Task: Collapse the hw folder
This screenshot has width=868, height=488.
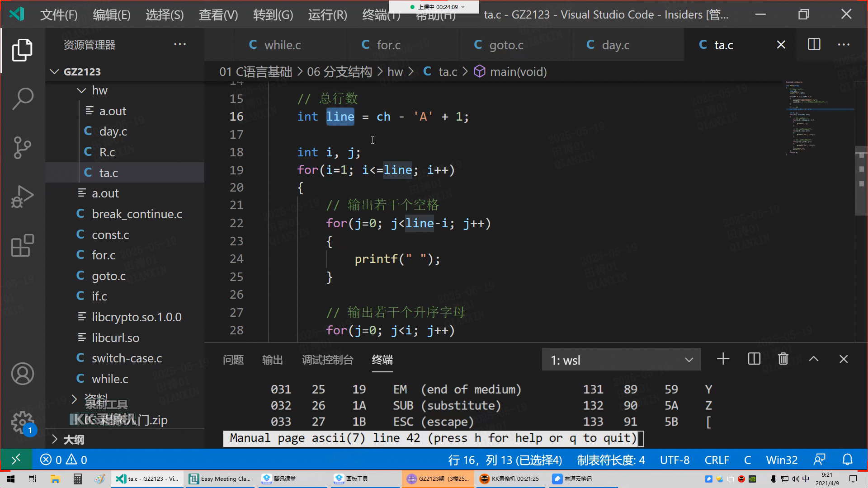Action: pyautogui.click(x=82, y=90)
